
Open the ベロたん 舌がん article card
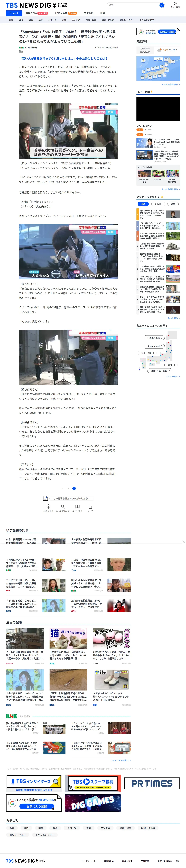coord(112,646)
